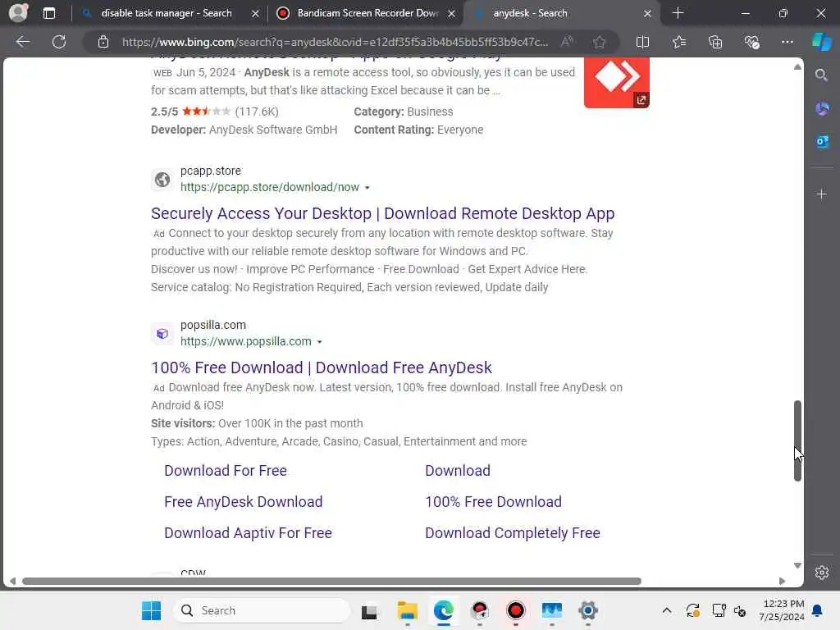This screenshot has width=840, height=630.
Task: Follow the Download Completely Free sitelink
Action: 513,533
